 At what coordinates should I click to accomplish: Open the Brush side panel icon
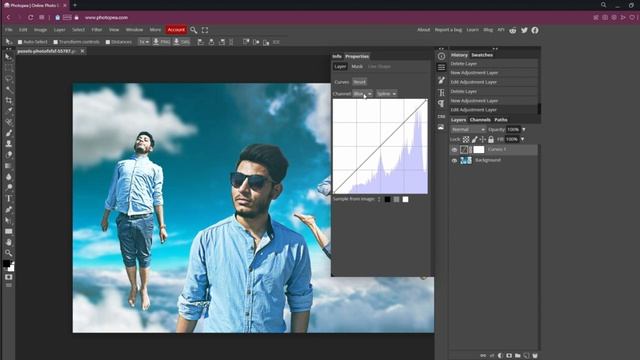[441, 80]
